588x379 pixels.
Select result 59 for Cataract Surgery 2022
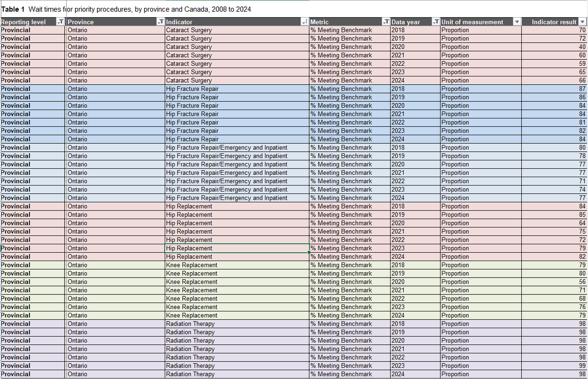[554, 64]
